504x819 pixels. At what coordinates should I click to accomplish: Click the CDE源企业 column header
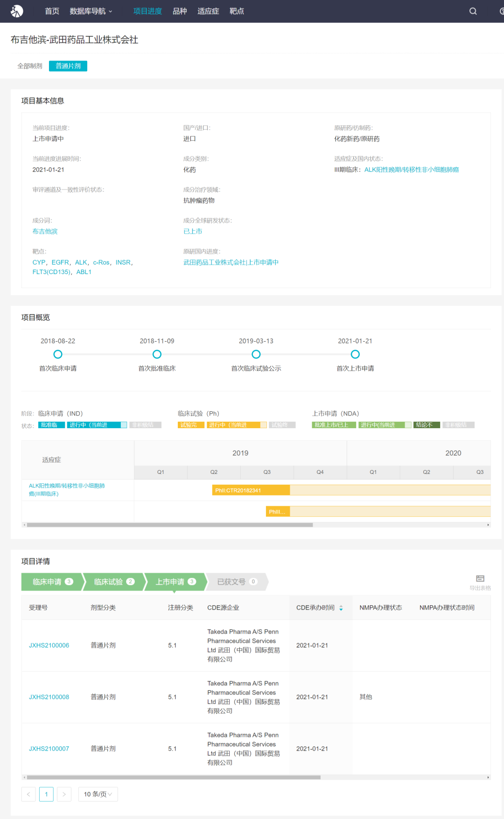[x=223, y=608]
